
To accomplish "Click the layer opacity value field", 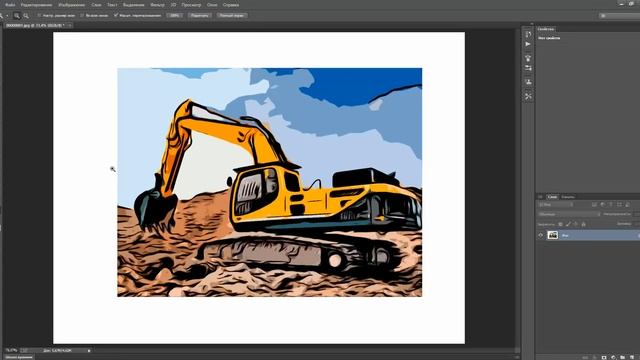I will tap(637, 214).
